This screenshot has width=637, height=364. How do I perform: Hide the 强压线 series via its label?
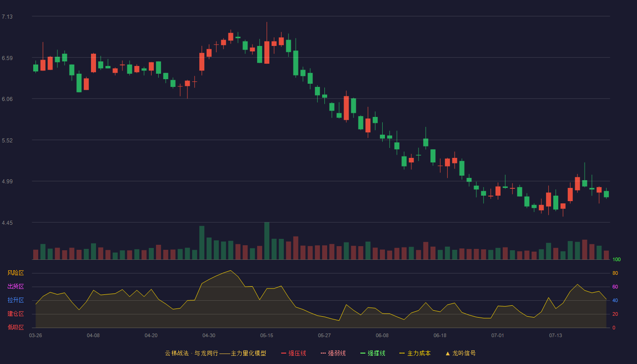(x=297, y=353)
